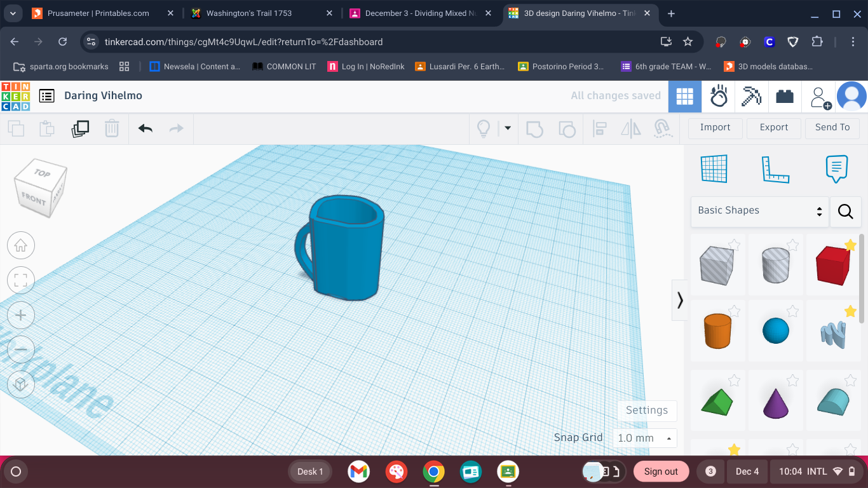The height and width of the screenshot is (488, 868).
Task: Open the Blocks pickaxe mode
Action: [752, 97]
